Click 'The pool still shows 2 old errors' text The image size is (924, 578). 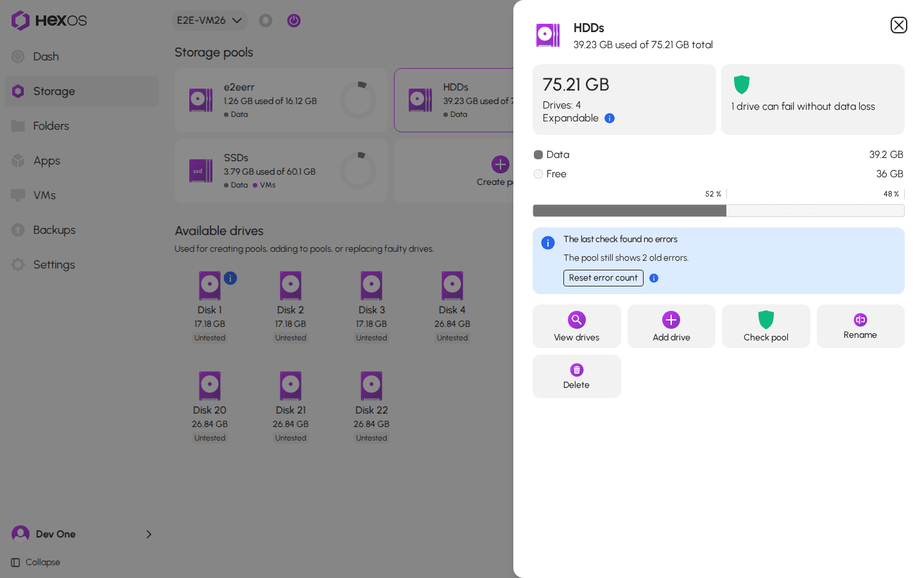point(626,258)
